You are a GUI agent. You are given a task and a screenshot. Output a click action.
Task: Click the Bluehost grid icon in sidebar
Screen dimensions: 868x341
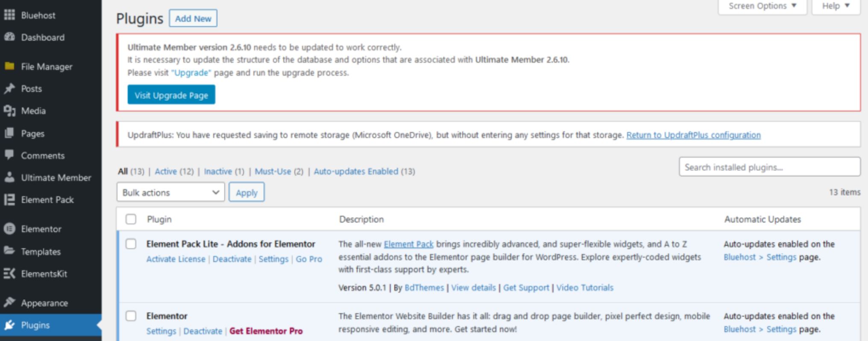tap(9, 15)
